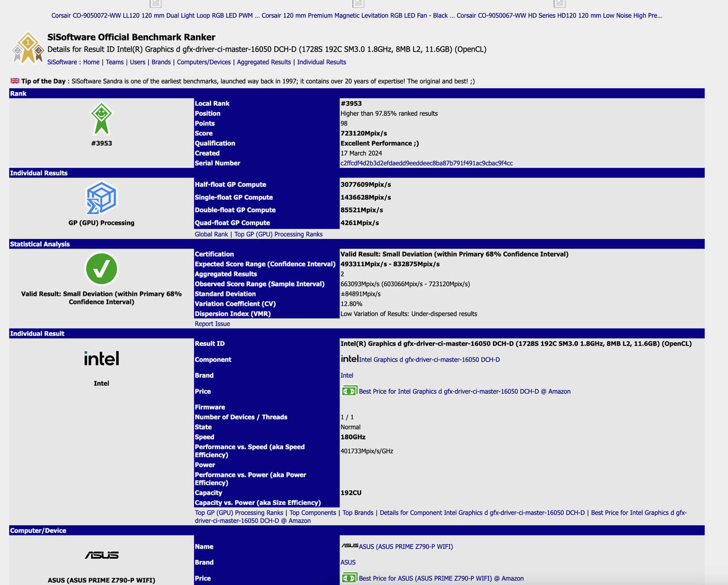This screenshot has height=585, width=728.
Task: Click the Top Components link
Action: click(x=313, y=513)
